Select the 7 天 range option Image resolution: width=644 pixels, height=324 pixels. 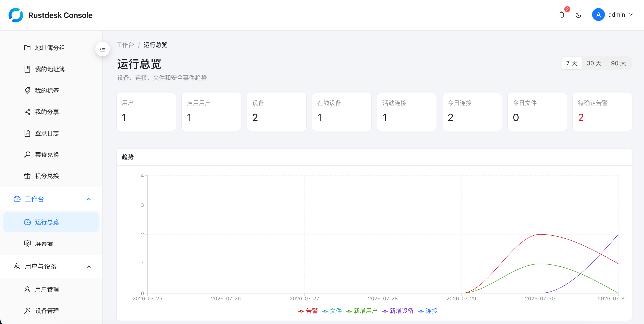point(572,63)
